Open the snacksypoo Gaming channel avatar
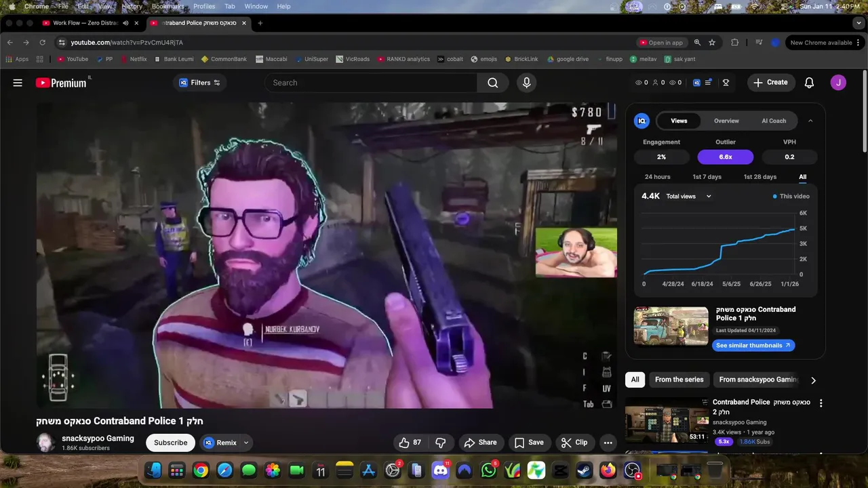 [46, 443]
